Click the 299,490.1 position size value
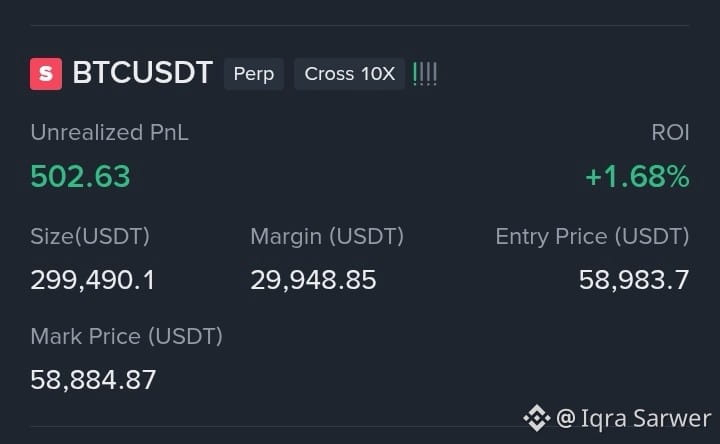720x444 pixels. (x=93, y=280)
